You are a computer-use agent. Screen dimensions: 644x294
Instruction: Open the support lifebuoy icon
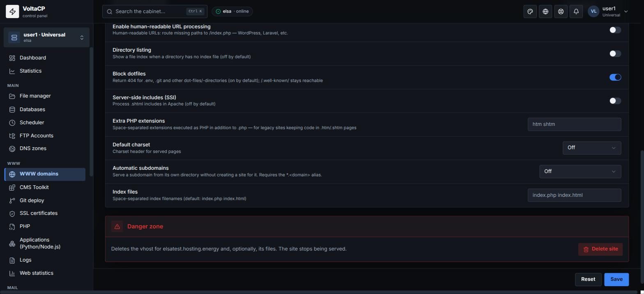click(561, 11)
